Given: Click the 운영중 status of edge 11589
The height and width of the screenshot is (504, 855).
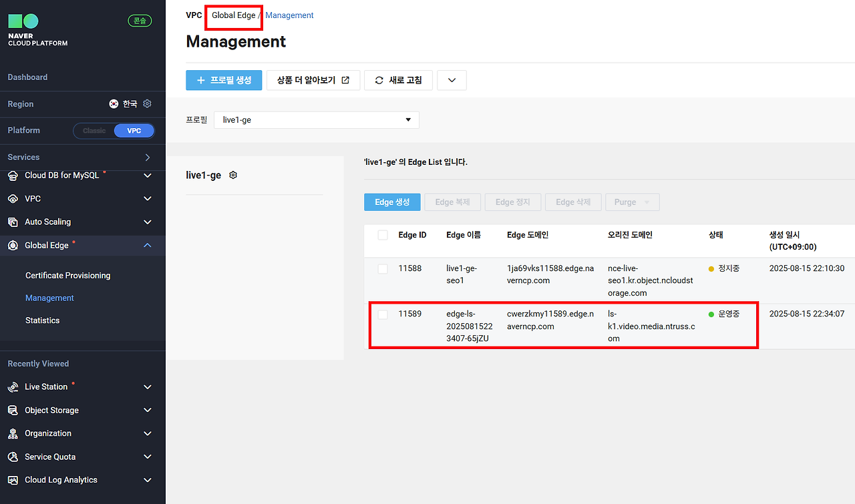Looking at the screenshot, I should coord(724,314).
